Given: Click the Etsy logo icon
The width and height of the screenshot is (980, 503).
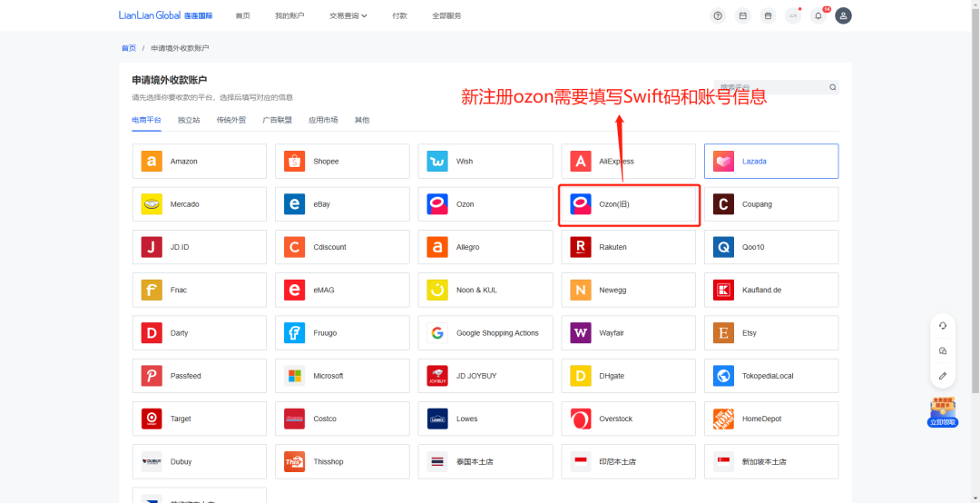Looking at the screenshot, I should [x=724, y=333].
